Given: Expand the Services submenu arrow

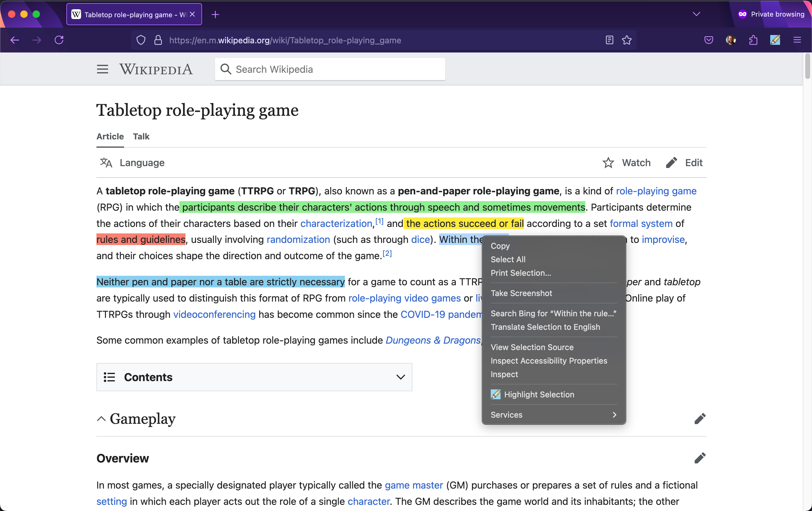Looking at the screenshot, I should [x=615, y=415].
